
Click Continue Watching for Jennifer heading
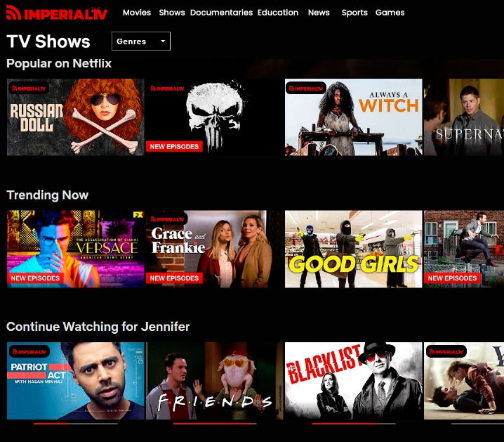coord(98,327)
